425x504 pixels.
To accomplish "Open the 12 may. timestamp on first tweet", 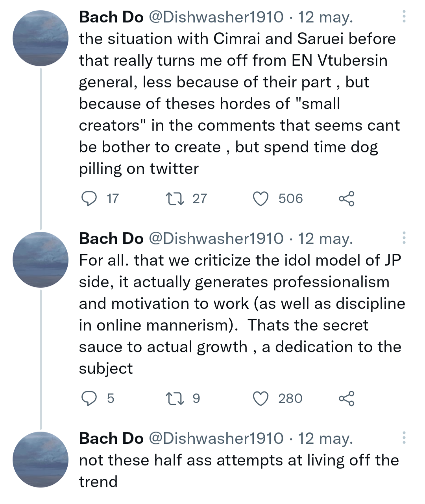I will [x=325, y=17].
